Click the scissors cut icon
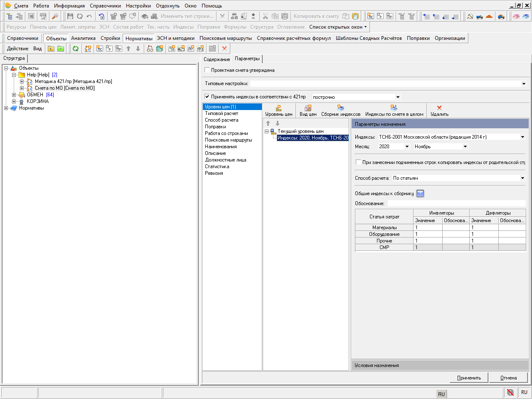 click(265, 16)
